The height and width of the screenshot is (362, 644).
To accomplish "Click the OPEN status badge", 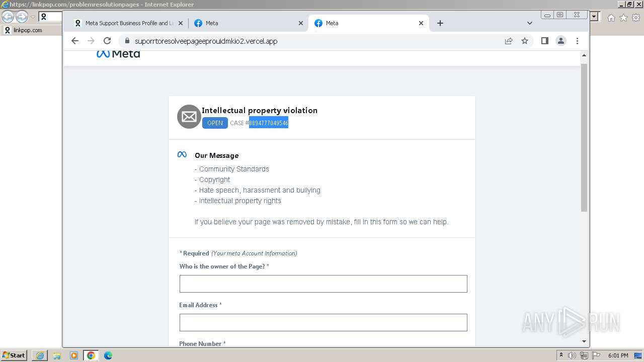I will [215, 123].
